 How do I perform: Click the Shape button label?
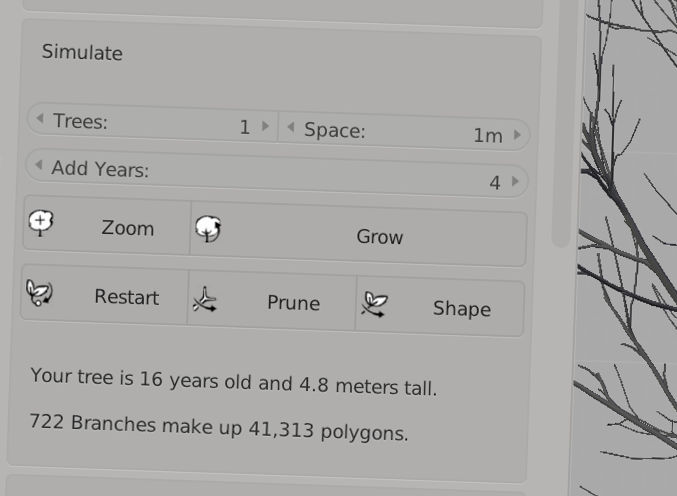tap(462, 309)
